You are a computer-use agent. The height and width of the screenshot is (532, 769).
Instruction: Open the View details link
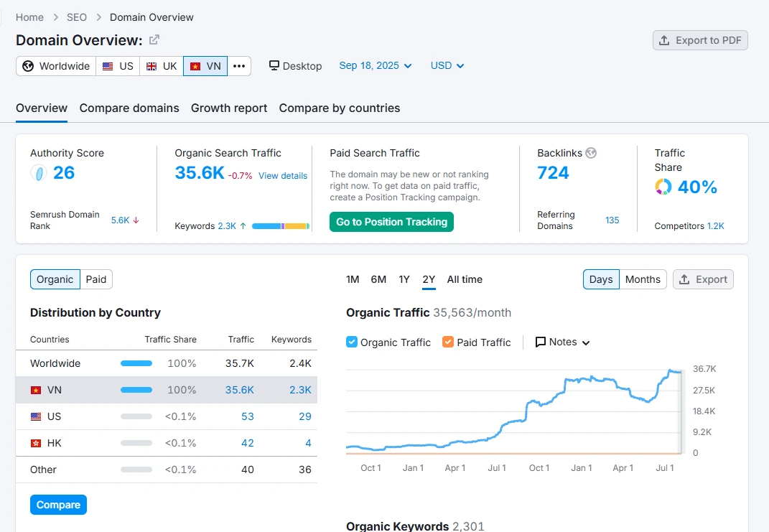283,176
